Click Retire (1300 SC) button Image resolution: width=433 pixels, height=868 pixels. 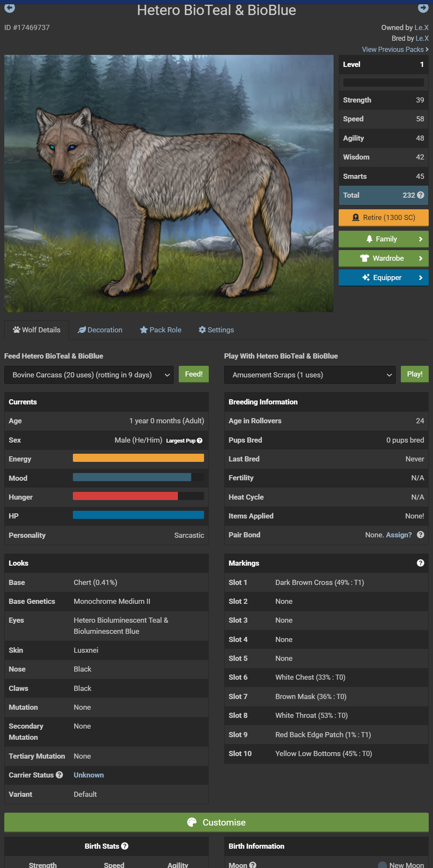pyautogui.click(x=384, y=217)
